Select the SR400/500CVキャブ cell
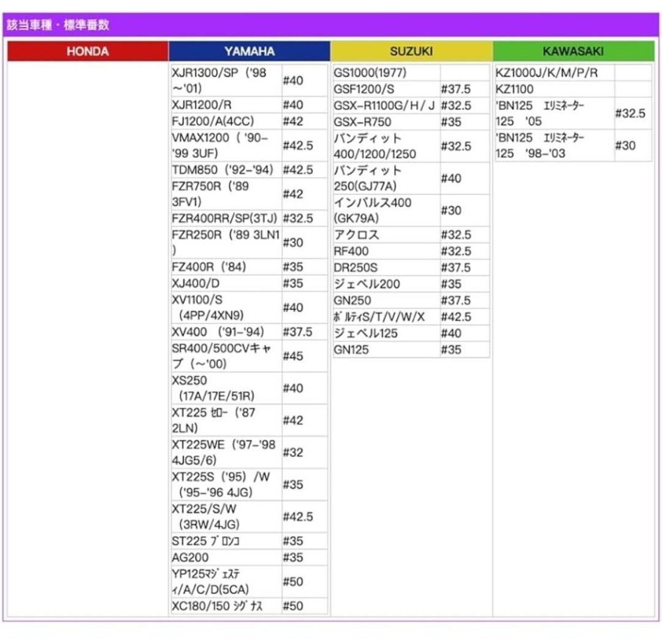 coord(226,356)
